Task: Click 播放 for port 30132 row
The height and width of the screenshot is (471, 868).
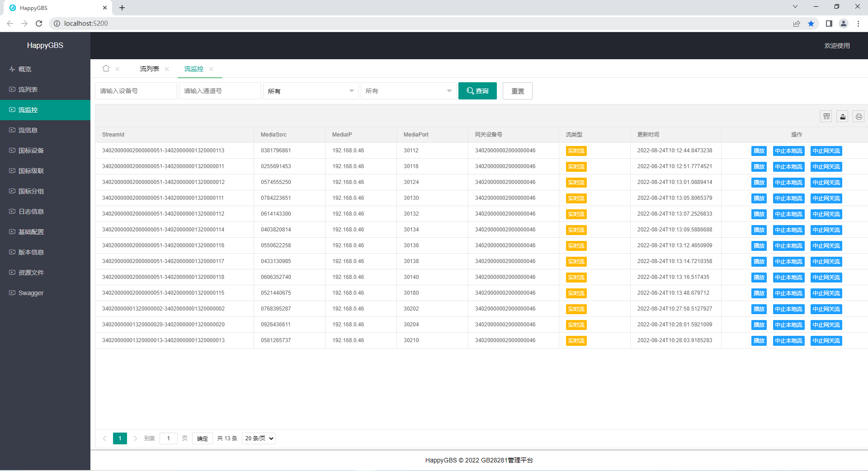Action: coord(759,214)
